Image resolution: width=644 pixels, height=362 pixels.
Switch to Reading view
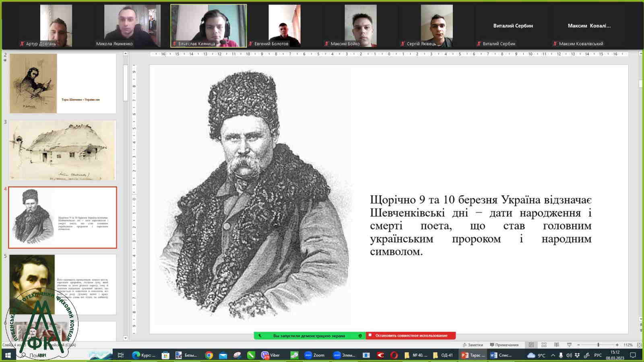[x=556, y=345]
